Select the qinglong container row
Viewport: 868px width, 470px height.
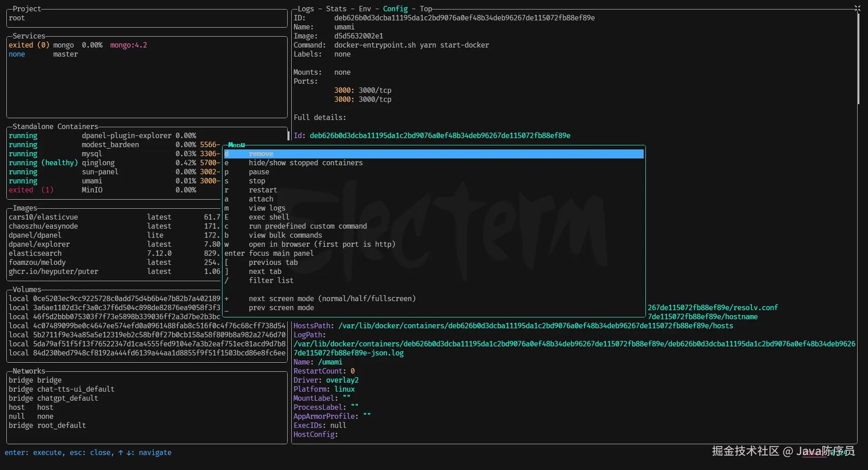coord(98,163)
